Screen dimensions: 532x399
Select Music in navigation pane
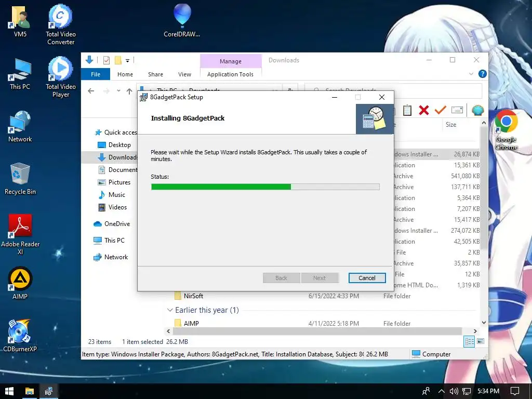tap(112, 195)
